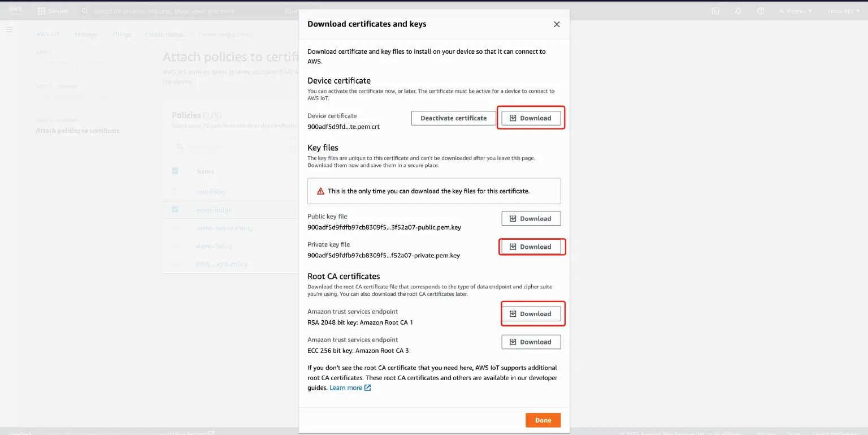Download the private key file

(x=531, y=247)
